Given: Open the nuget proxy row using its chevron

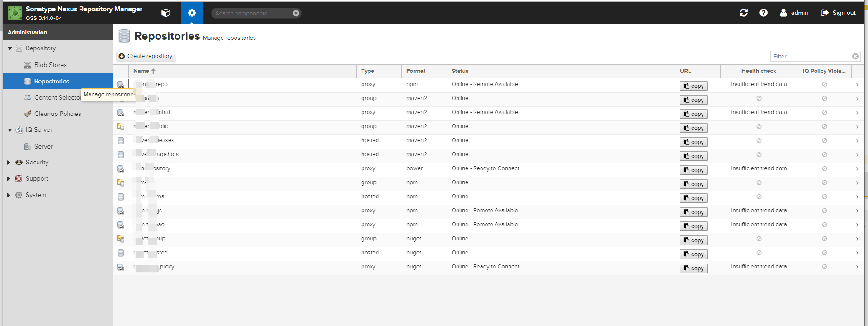Looking at the screenshot, I should 857,267.
